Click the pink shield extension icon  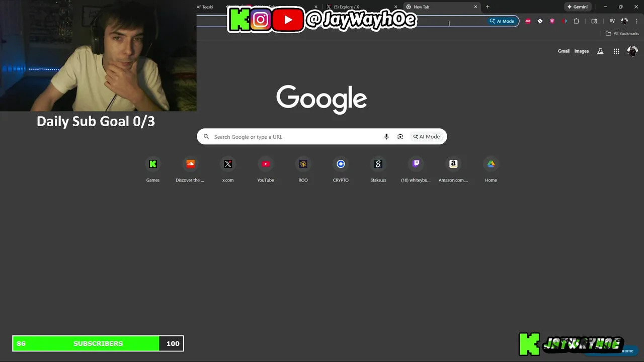tap(552, 21)
